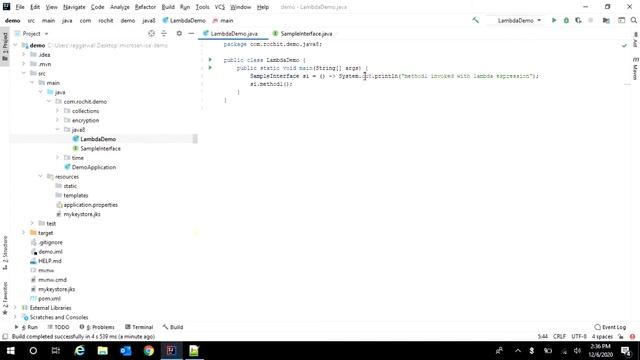The height and width of the screenshot is (360, 640).
Task: Click the volume icon in system tray
Action: [x=577, y=351]
